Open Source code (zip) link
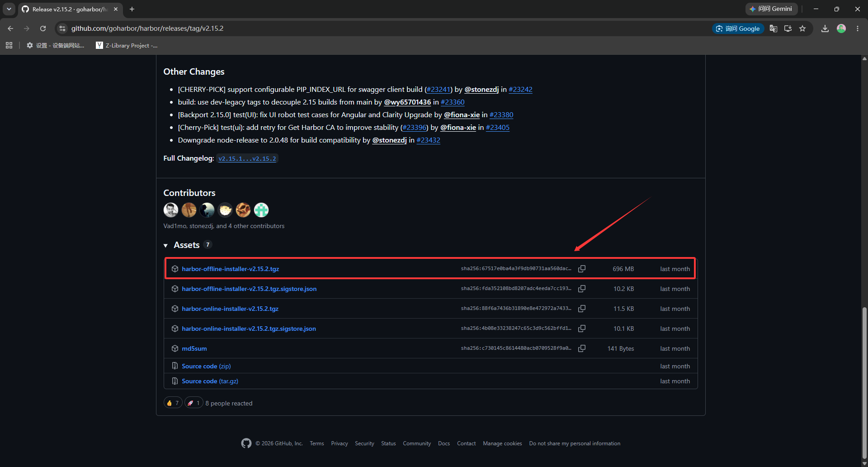The image size is (868, 467). [206, 366]
